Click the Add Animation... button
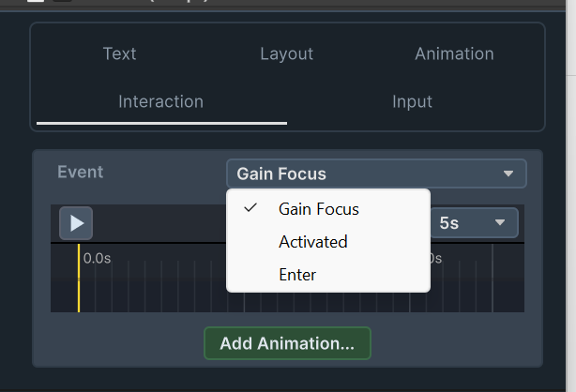 click(x=287, y=343)
